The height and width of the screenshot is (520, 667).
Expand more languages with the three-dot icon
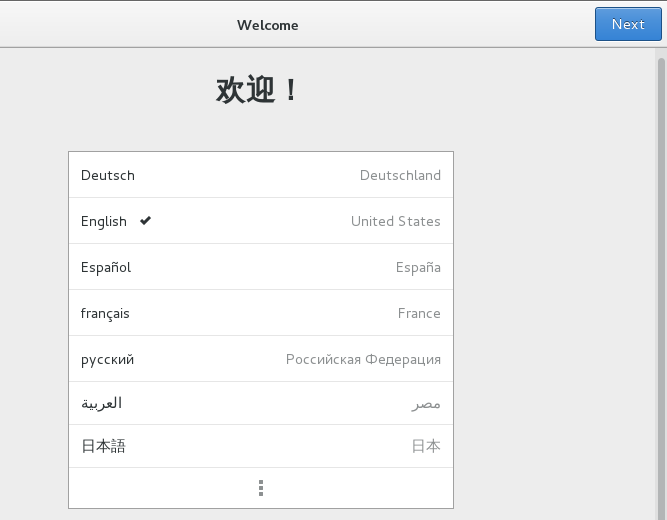(x=261, y=488)
